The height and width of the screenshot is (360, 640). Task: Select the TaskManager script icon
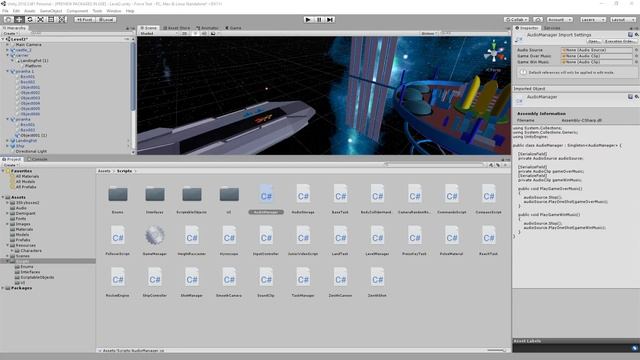[x=303, y=278]
